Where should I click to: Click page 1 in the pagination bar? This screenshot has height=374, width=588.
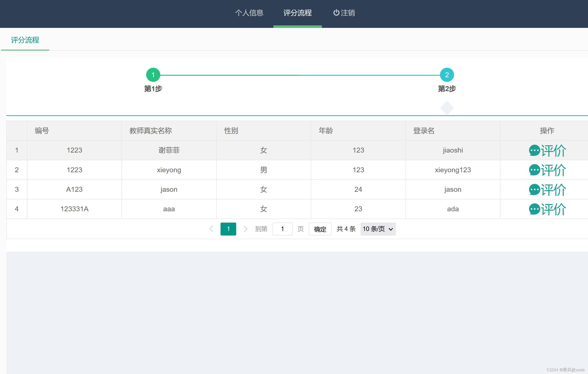pos(228,229)
